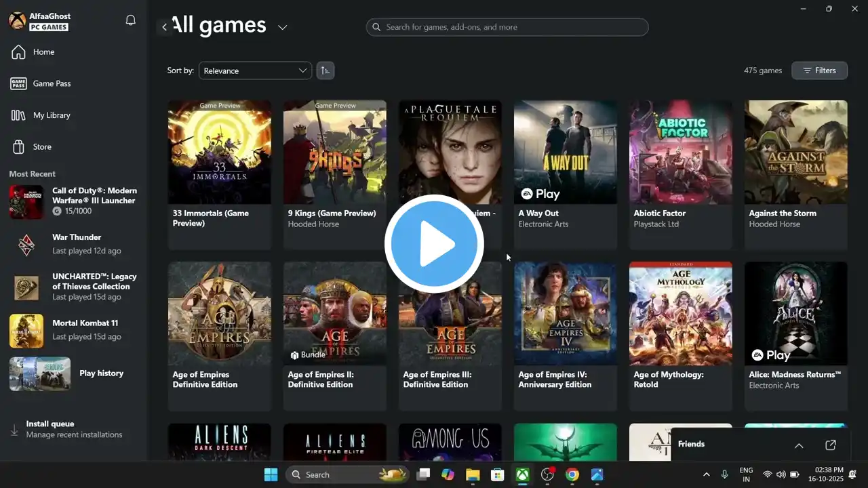Select the Abiotic Factor game thumbnail
The image size is (868, 488).
(x=680, y=152)
